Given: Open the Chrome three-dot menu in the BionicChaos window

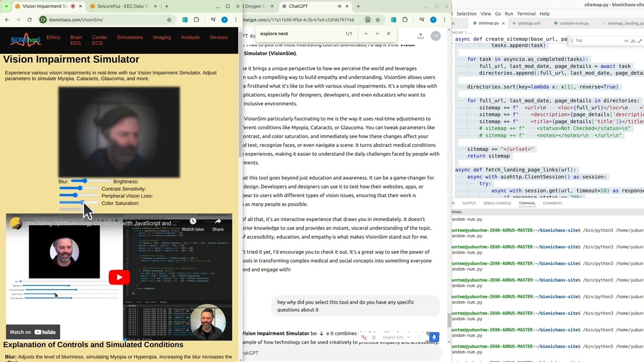Looking at the screenshot, I should [x=235, y=20].
